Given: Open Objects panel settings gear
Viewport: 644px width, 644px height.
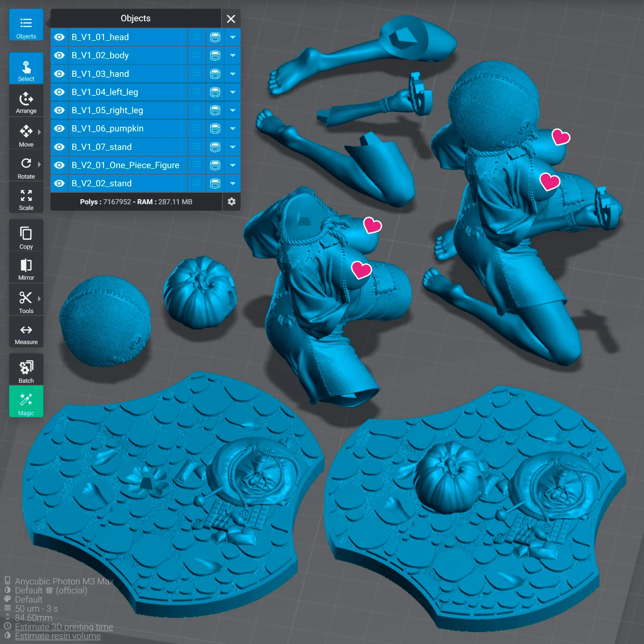Looking at the screenshot, I should [232, 202].
